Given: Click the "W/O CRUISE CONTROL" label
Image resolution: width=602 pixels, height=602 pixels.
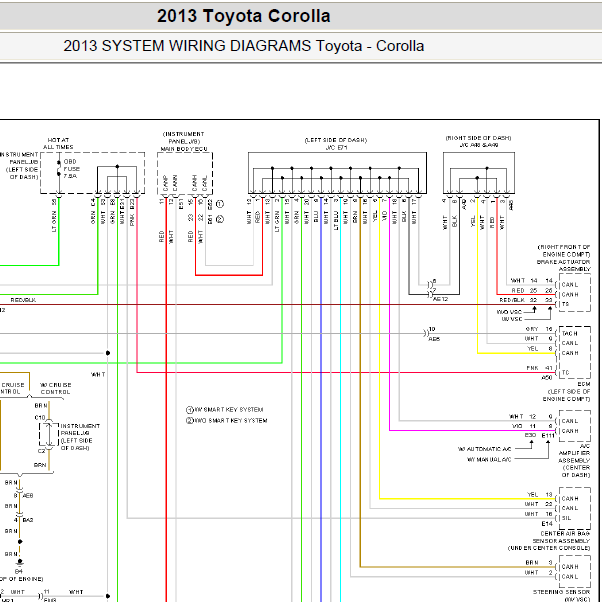Looking at the screenshot, I should (x=55, y=389).
